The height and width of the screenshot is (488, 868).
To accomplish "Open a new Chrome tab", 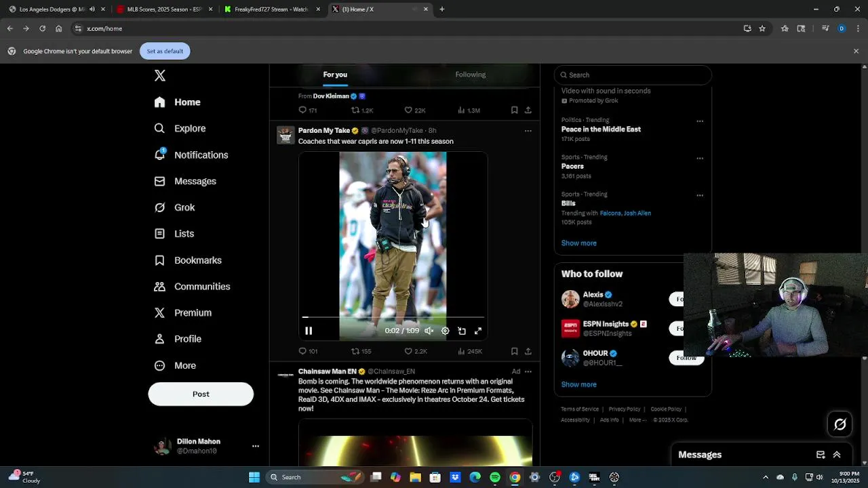I will point(441,9).
